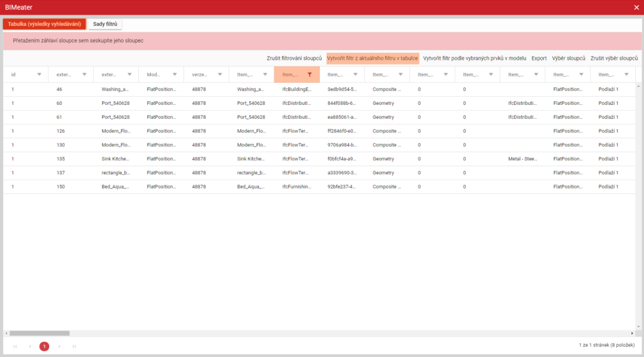Click Vytvořit filtr podle vybraných prvků v modelu

pyautogui.click(x=474, y=58)
